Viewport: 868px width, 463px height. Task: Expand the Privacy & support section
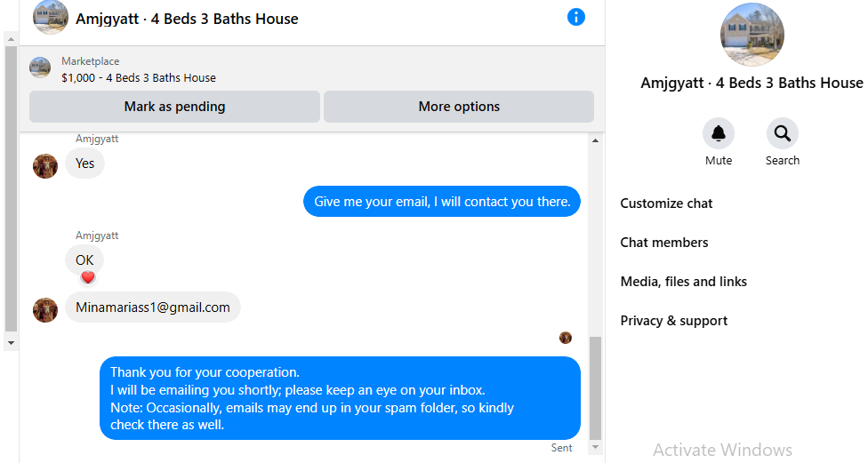(x=674, y=321)
